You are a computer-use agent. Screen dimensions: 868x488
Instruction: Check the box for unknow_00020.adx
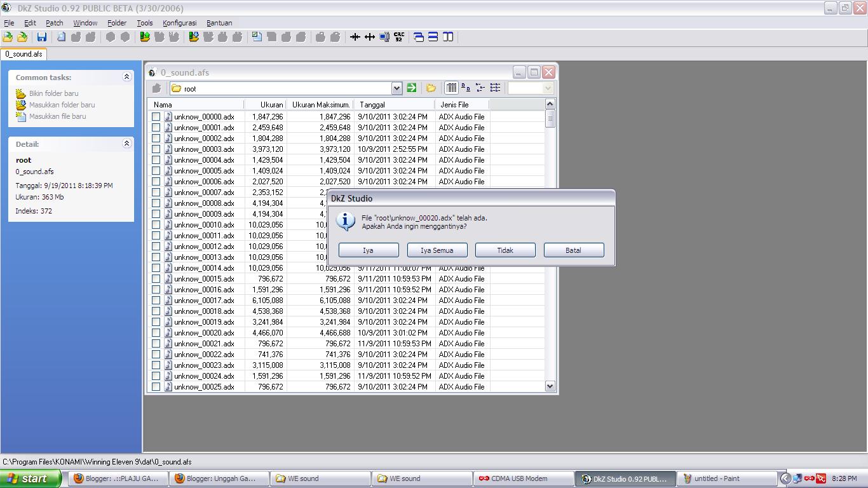156,333
